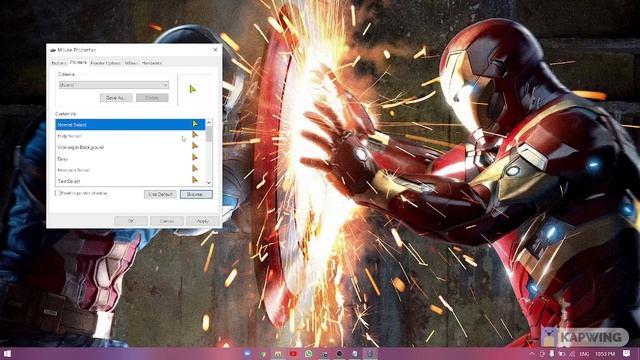Click the Use Default button

(160, 194)
